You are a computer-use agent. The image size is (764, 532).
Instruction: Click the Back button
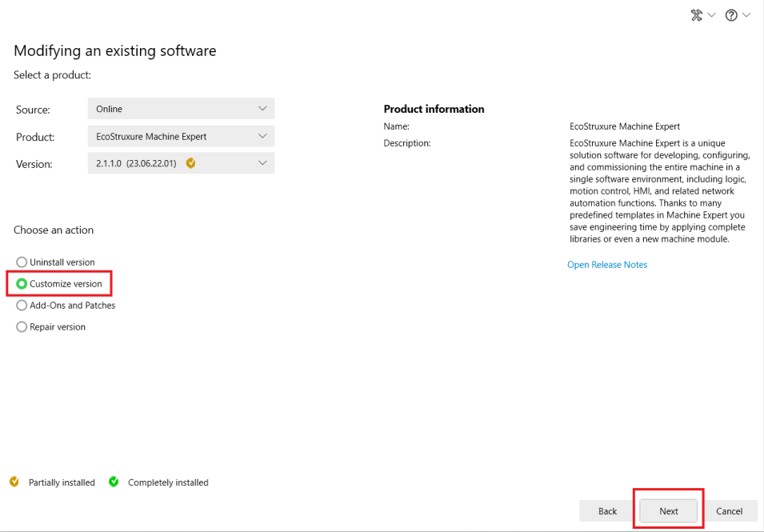(x=607, y=511)
